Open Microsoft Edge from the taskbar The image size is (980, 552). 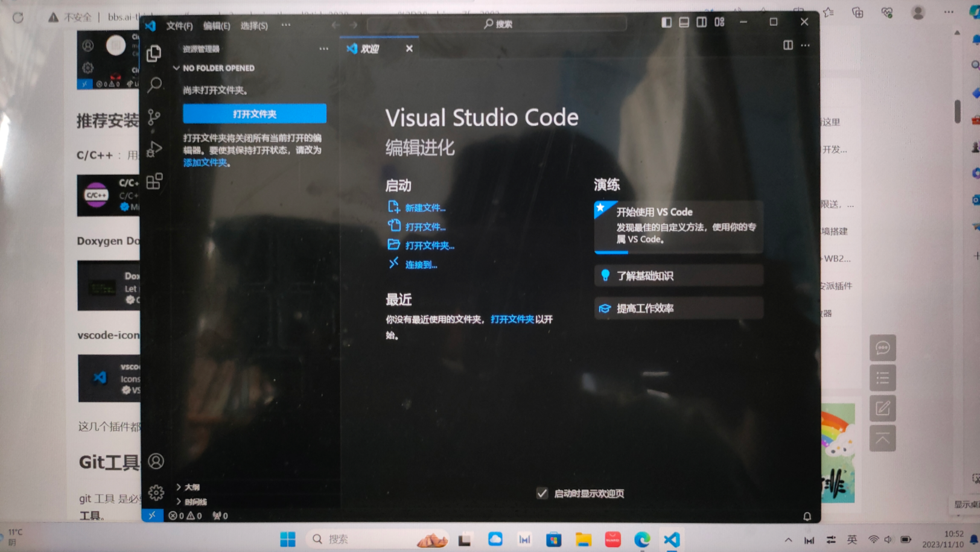coord(642,539)
